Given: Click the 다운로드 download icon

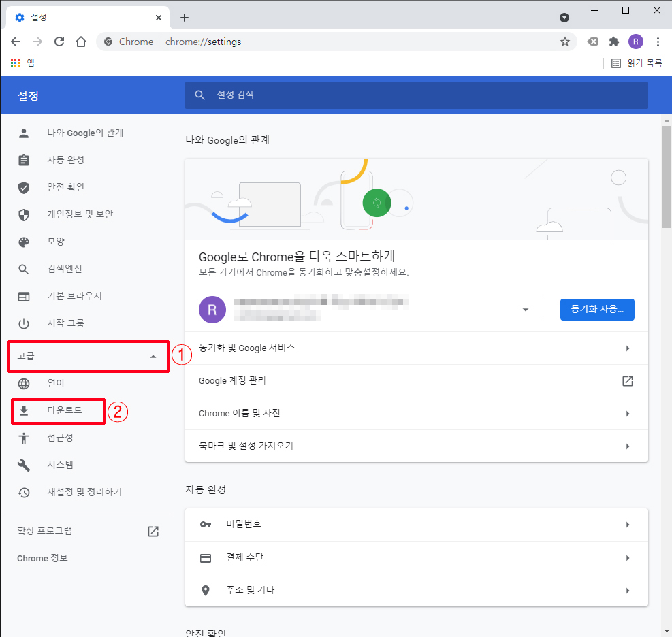Looking at the screenshot, I should pos(24,410).
